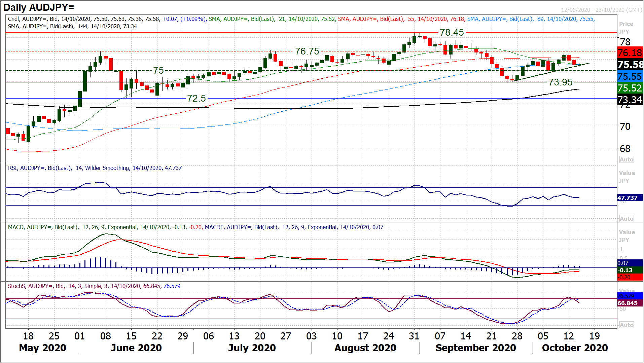Click the September 2020 month label on time axis
Image resolution: width=644 pixels, height=363 pixels.
click(x=476, y=348)
